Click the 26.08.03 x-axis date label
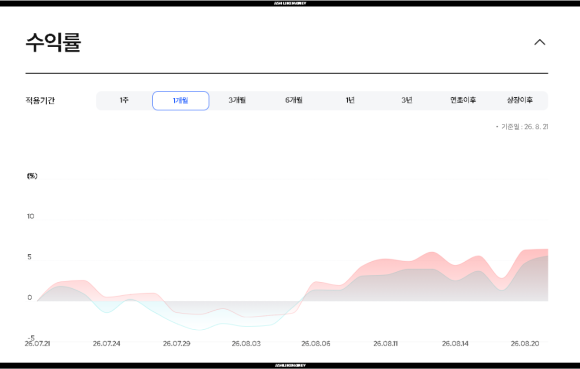This screenshot has width=580, height=369. (x=246, y=343)
